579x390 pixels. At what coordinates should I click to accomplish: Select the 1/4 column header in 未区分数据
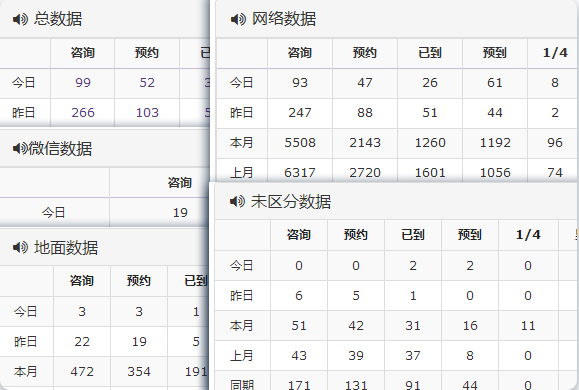click(528, 235)
